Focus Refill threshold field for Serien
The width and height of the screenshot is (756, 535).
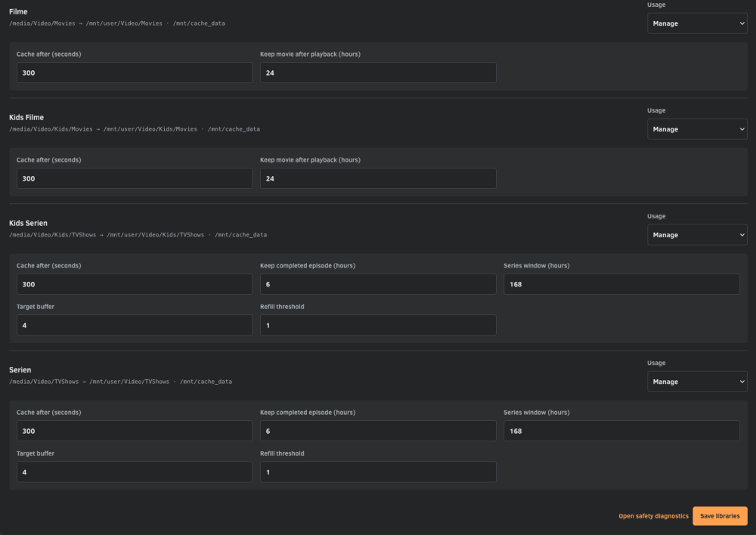[378, 472]
